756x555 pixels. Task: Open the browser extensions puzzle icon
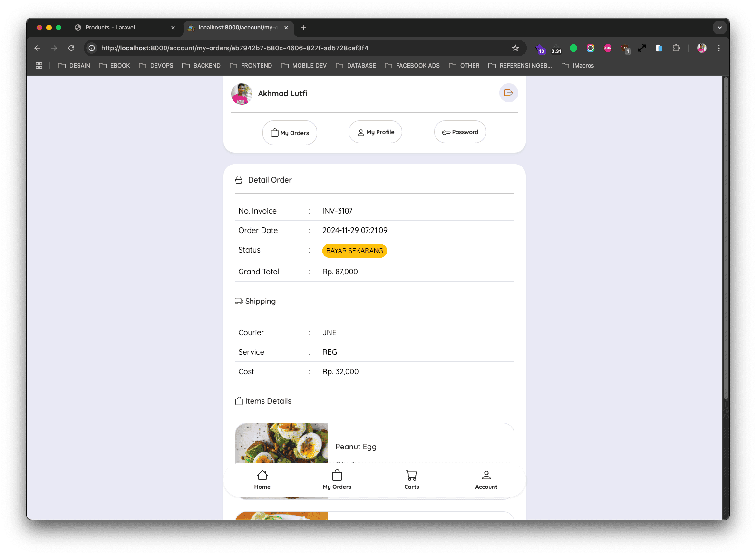click(676, 48)
